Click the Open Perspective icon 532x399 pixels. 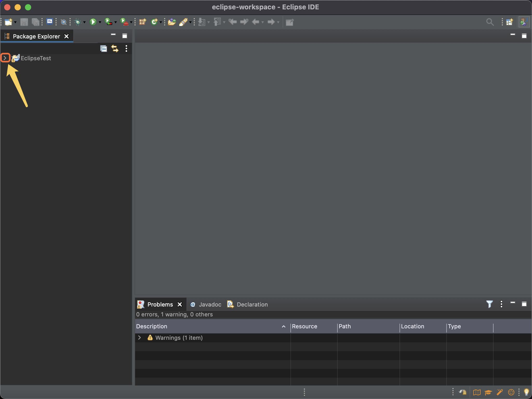[x=510, y=22]
